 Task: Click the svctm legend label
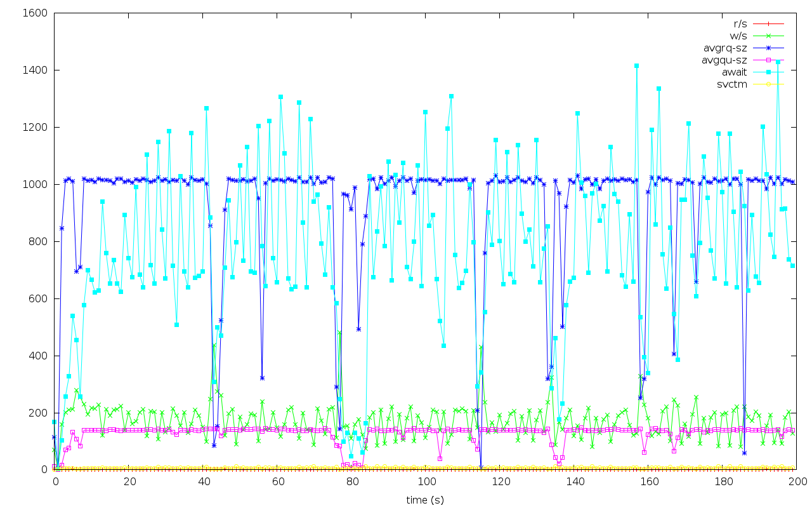[733, 84]
